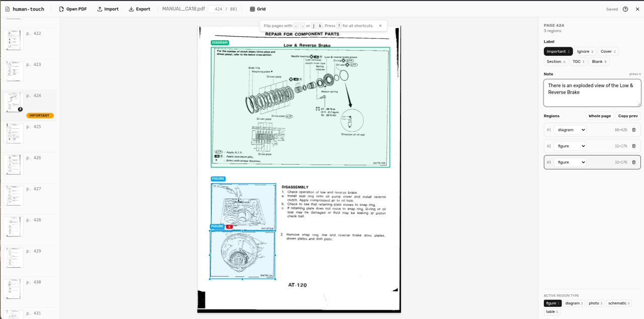The image size is (644, 319).
Task: Click the human-touch document icon
Action: pyautogui.click(x=8, y=9)
